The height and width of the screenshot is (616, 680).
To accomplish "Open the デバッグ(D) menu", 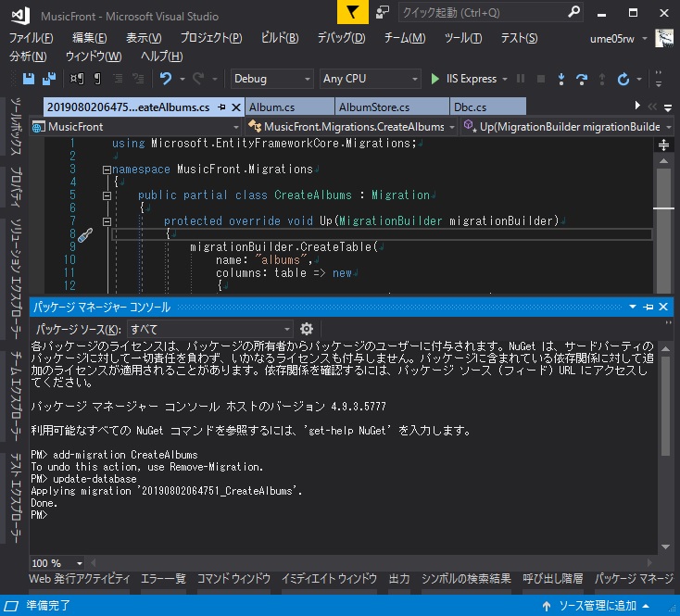I will point(341,38).
